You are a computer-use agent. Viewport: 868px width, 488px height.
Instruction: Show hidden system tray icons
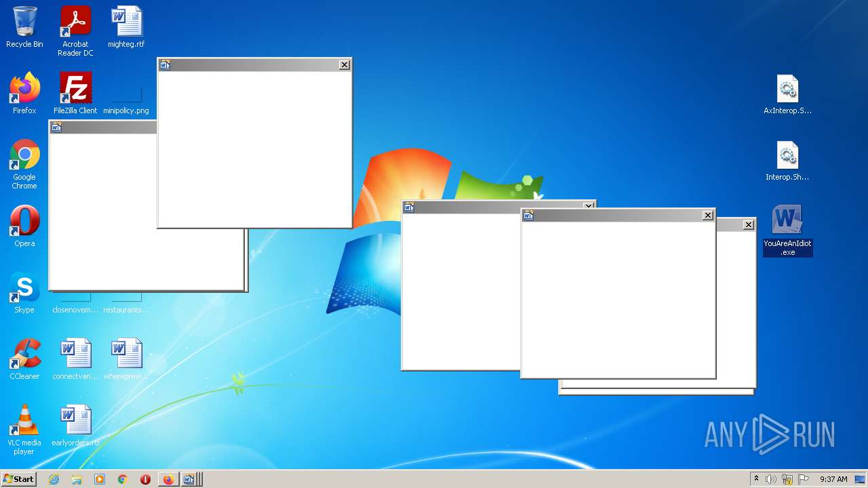(756, 479)
